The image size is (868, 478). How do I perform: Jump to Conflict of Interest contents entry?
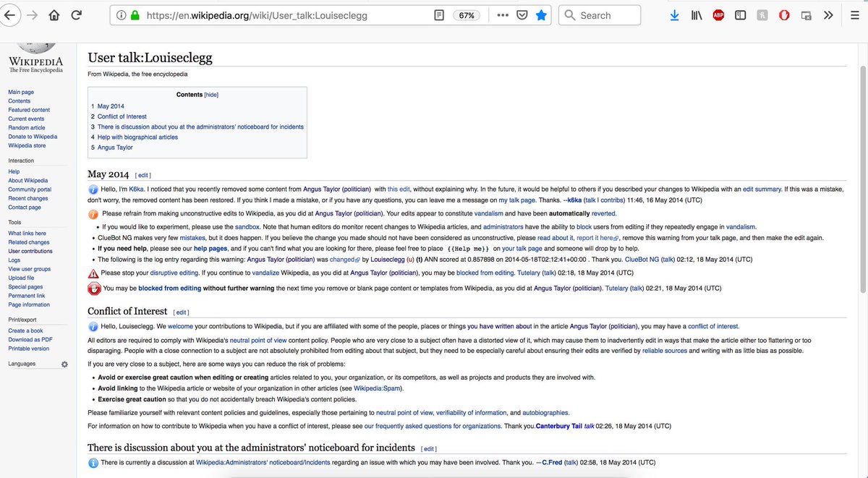pos(122,116)
